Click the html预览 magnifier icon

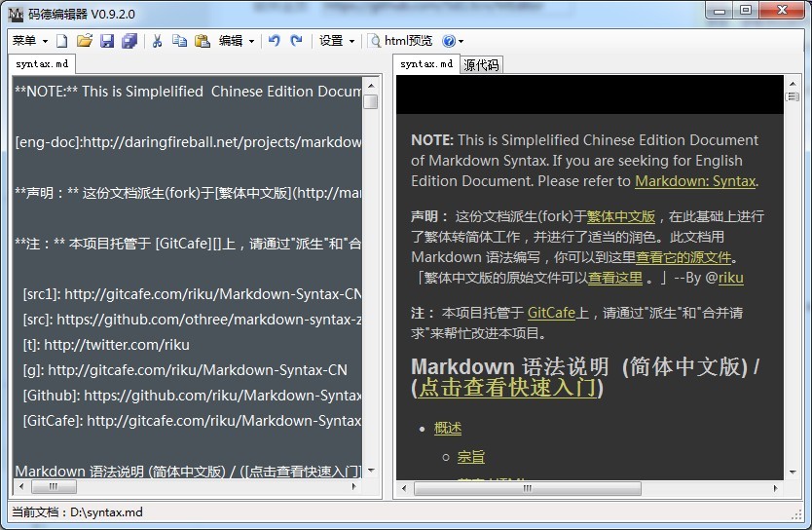click(x=374, y=41)
